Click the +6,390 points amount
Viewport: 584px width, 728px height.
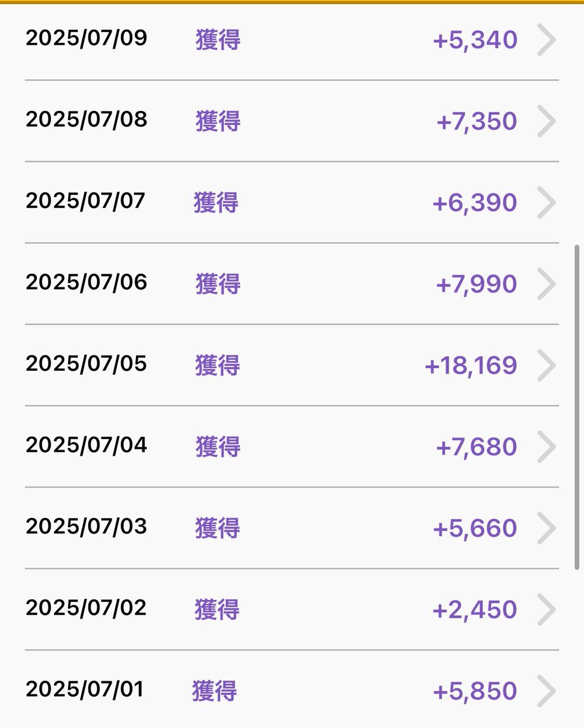click(x=475, y=203)
